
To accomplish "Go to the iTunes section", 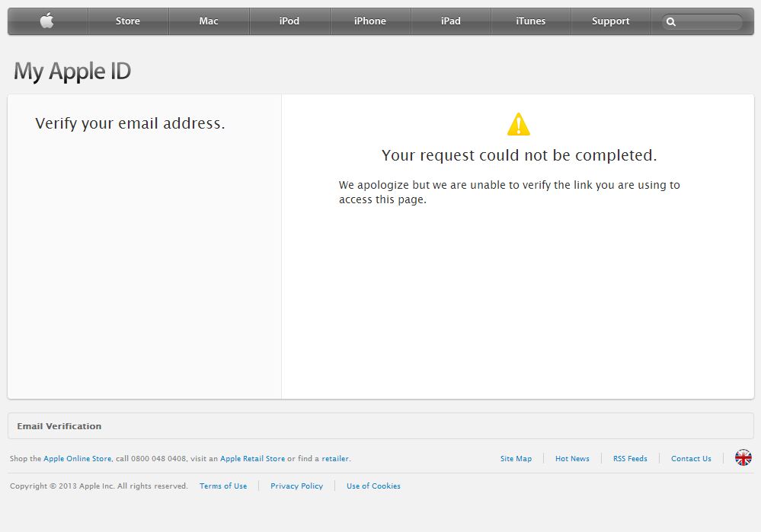I will coord(530,21).
